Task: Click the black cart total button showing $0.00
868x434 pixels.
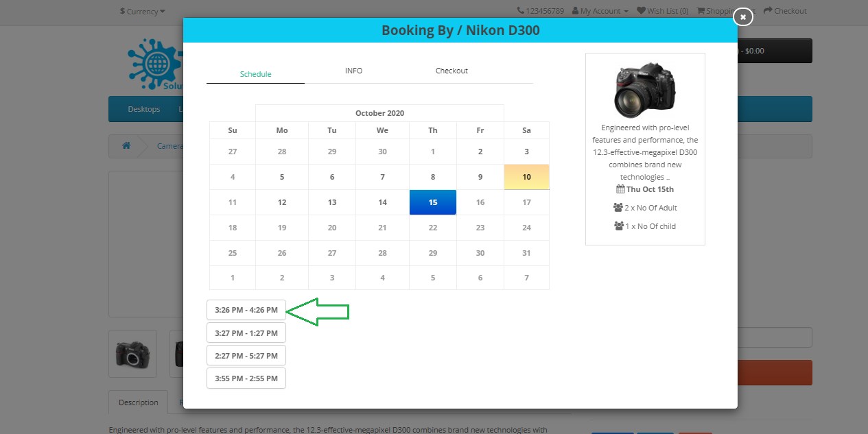Action: click(x=775, y=51)
